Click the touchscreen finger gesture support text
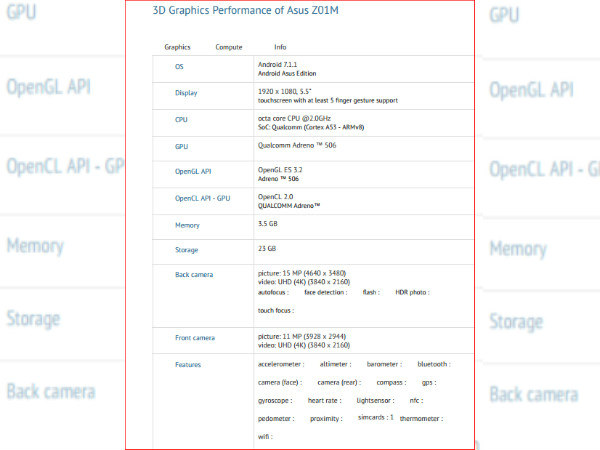This screenshot has width=600, height=450. (x=328, y=101)
